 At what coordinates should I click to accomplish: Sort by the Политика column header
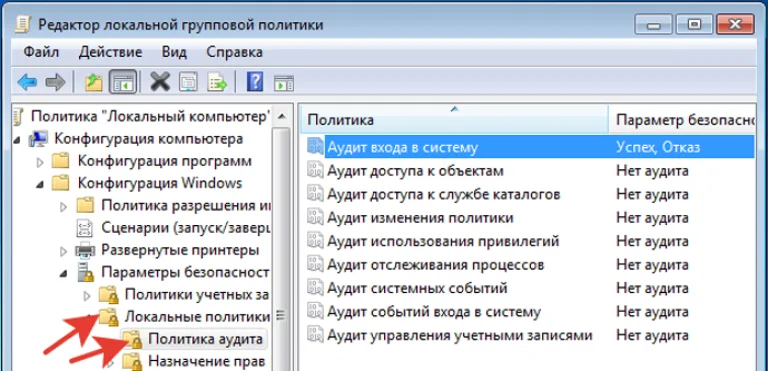click(455, 119)
